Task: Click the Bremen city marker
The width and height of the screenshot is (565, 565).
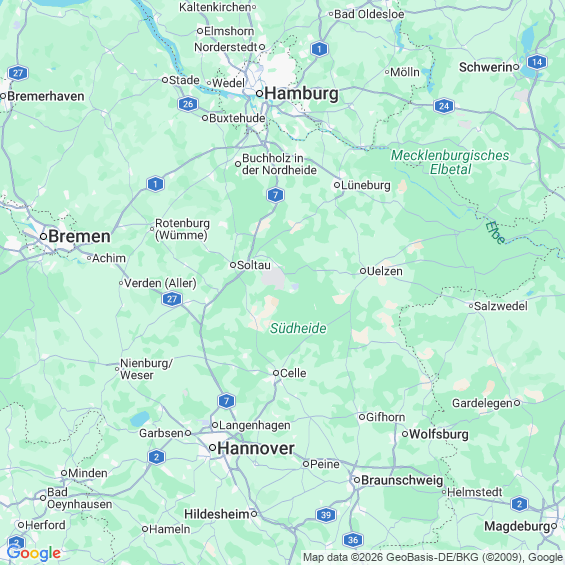Action: point(43,237)
